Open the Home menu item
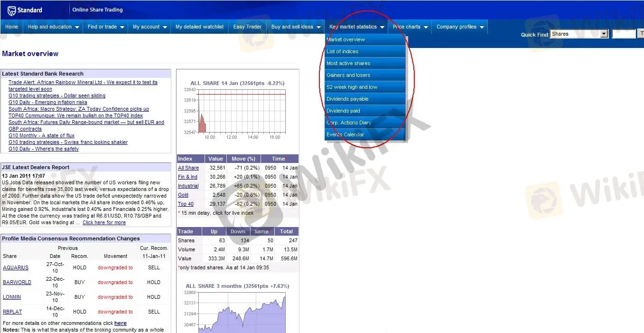This screenshot has width=644, height=333. (x=11, y=27)
